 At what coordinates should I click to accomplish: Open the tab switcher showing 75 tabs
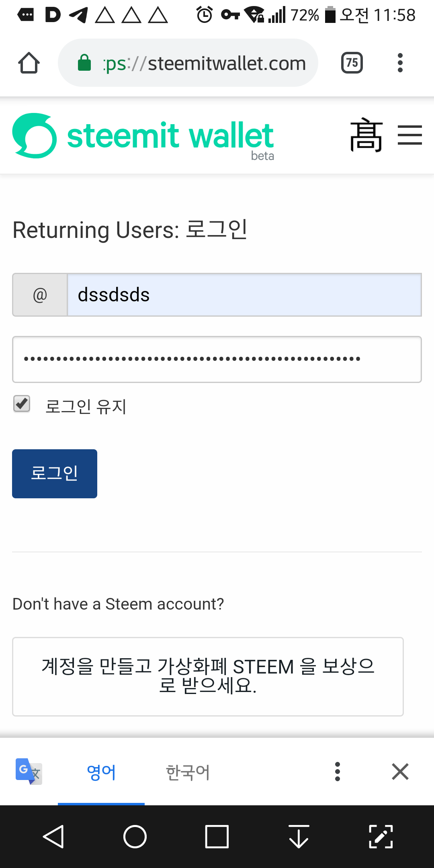point(352,63)
